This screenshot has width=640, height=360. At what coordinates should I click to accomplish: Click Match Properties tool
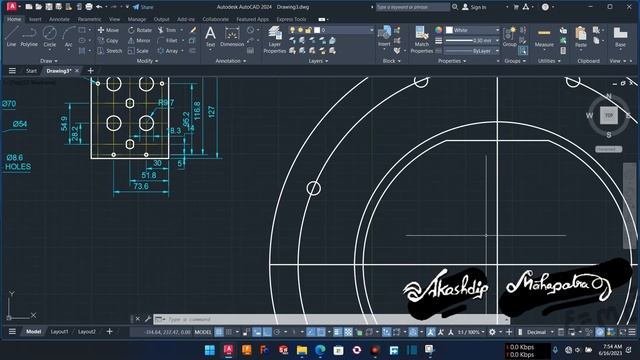tap(421, 40)
